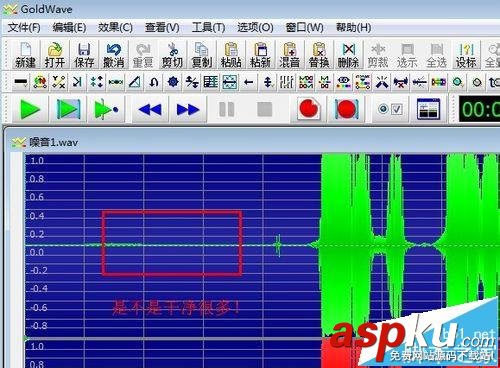Viewport: 500px width, 368px height.
Task: Undo the last action with 撤消
Action: 113,55
